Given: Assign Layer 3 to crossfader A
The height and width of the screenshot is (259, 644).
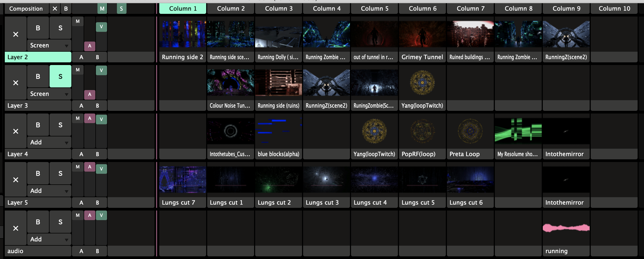Looking at the screenshot, I should point(81,106).
